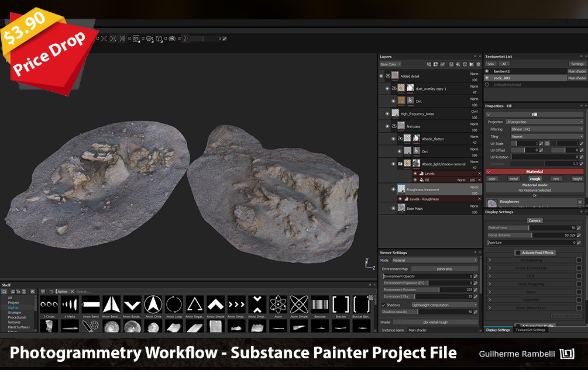
Task: Click the panorama environment map button
Action: [x=445, y=269]
